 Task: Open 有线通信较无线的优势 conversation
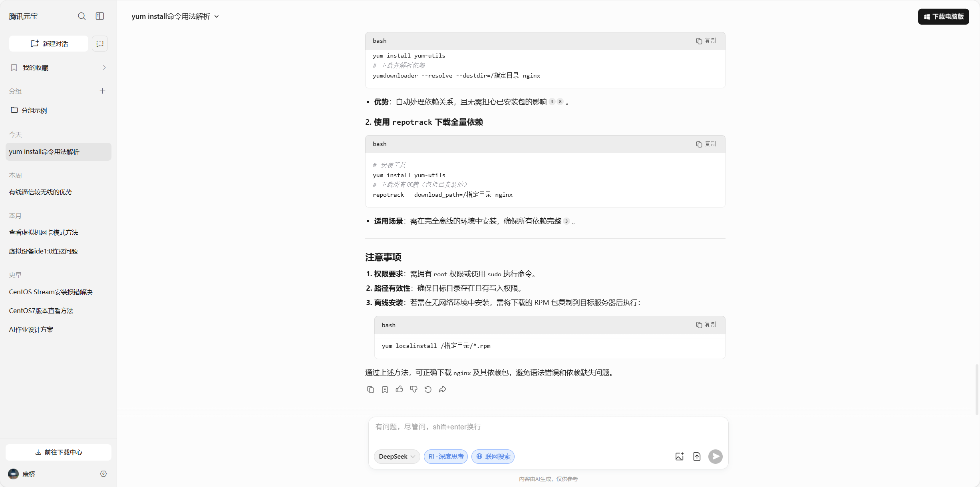click(x=40, y=192)
